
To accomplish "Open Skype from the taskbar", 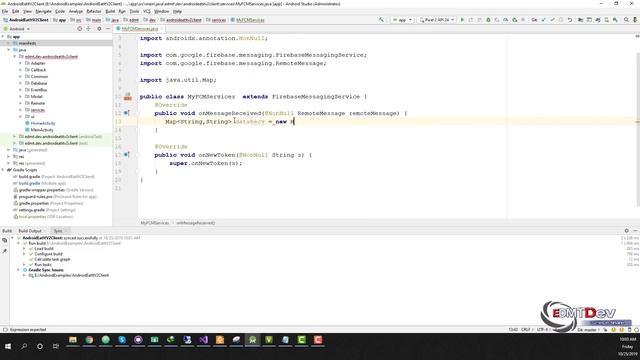I will (x=122, y=340).
